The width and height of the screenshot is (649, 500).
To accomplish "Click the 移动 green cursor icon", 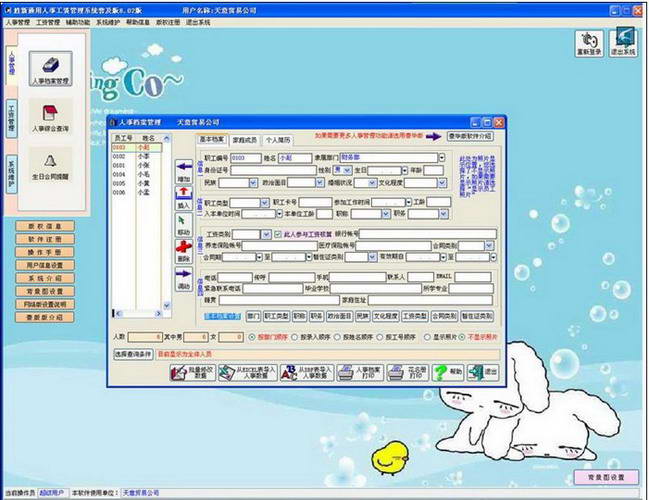I will pyautogui.click(x=184, y=225).
